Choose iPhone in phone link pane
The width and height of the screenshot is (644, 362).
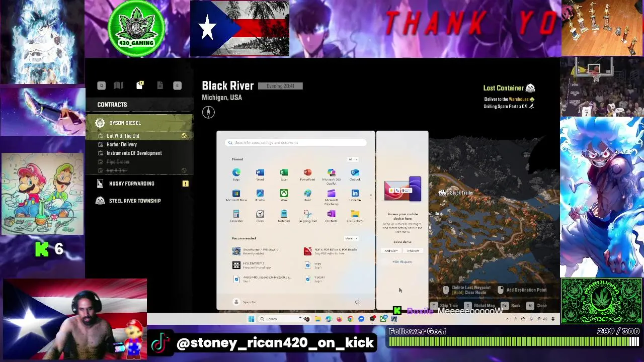pos(413,250)
